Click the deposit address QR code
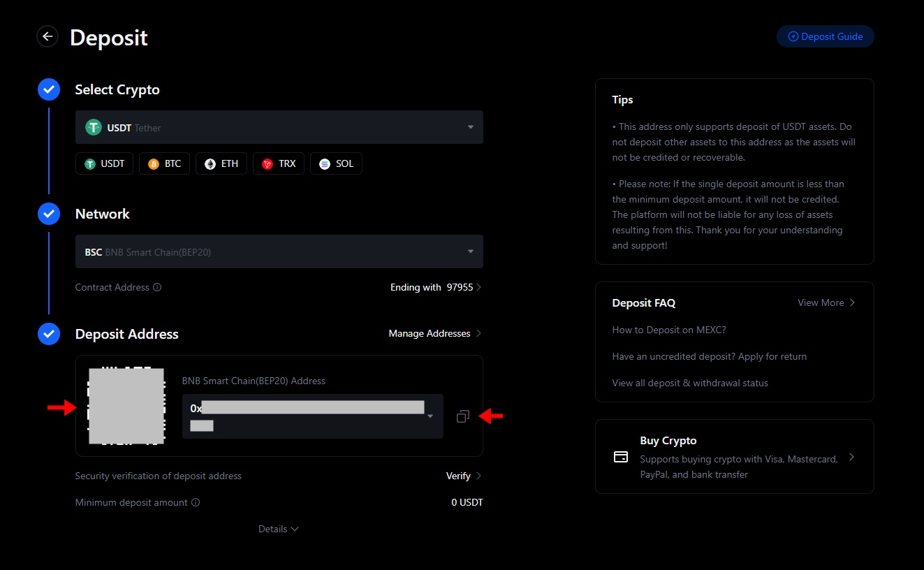924x570 pixels. click(126, 406)
